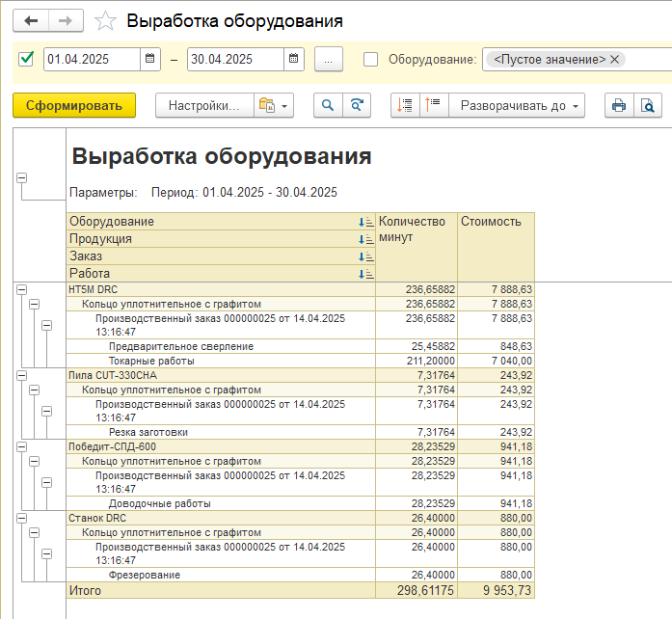Image resolution: width=672 pixels, height=619 pixels.
Task: Click the Find next icon
Action: point(357,105)
